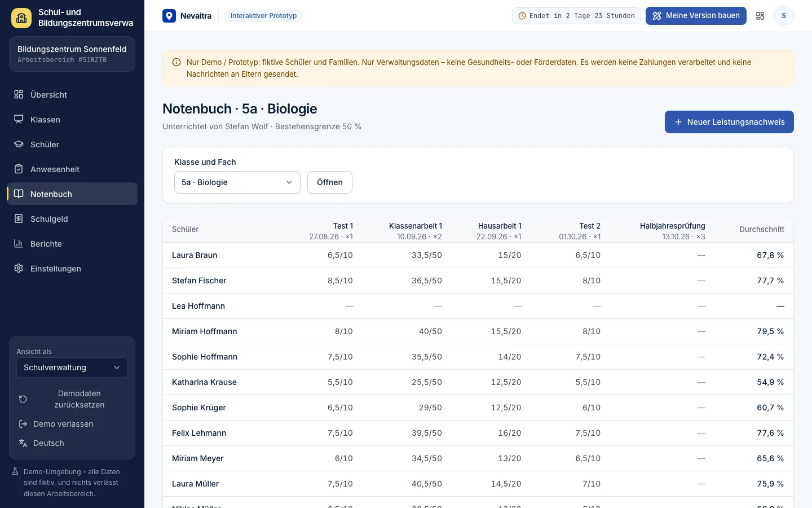
Task: Click the Klassen board icon
Action: click(19, 119)
